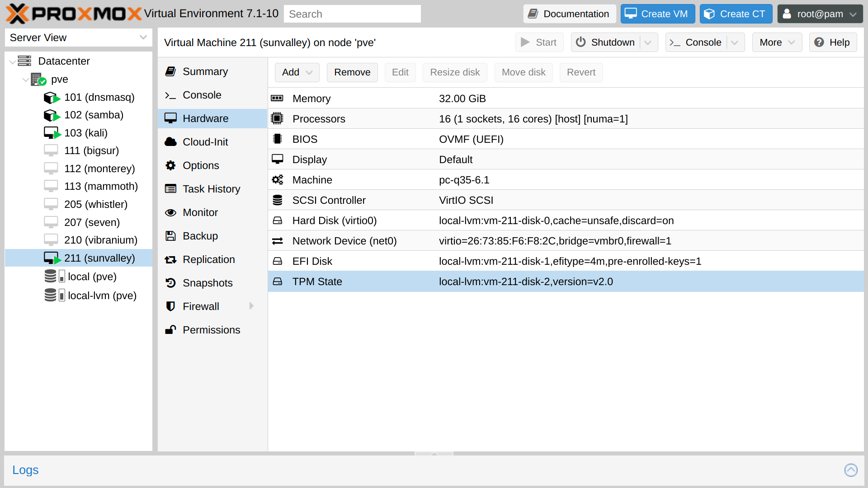Image resolution: width=868 pixels, height=488 pixels.
Task: Expand the Firewall submenu arrow
Action: click(x=252, y=306)
